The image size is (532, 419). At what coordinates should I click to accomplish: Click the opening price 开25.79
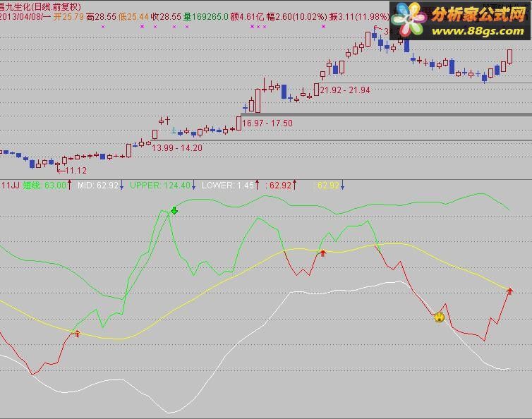68,17
